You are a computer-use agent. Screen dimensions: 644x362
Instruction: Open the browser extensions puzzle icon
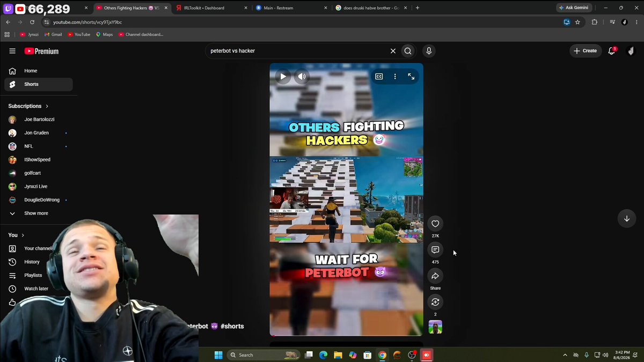(595, 22)
